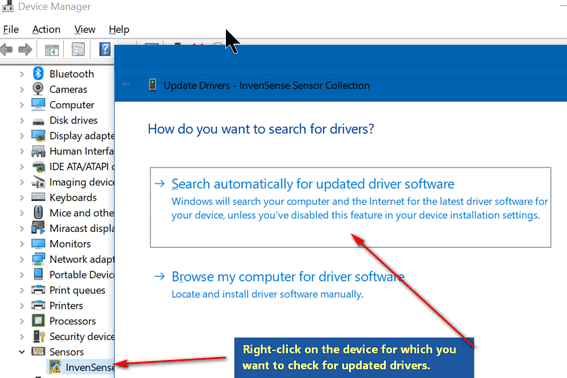Image resolution: width=567 pixels, height=378 pixels.
Task: Click the Device Manager title bar icon
Action: [x=8, y=6]
